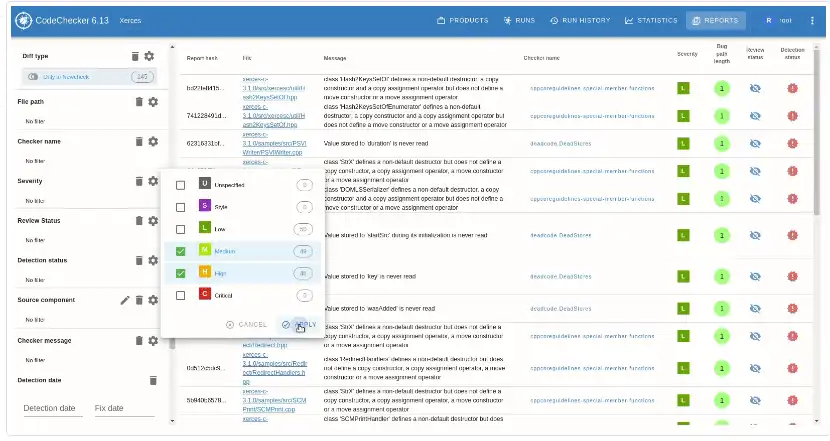Check the Low severity checkbox

point(181,229)
